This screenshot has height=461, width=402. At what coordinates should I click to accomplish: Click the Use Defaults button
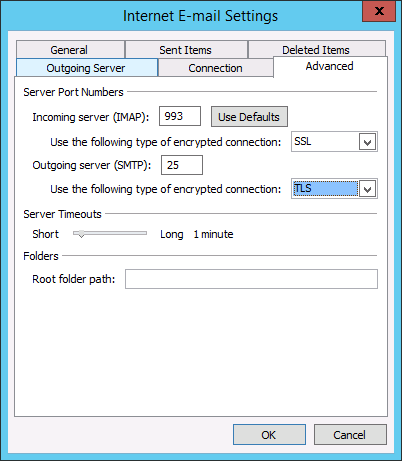click(249, 117)
